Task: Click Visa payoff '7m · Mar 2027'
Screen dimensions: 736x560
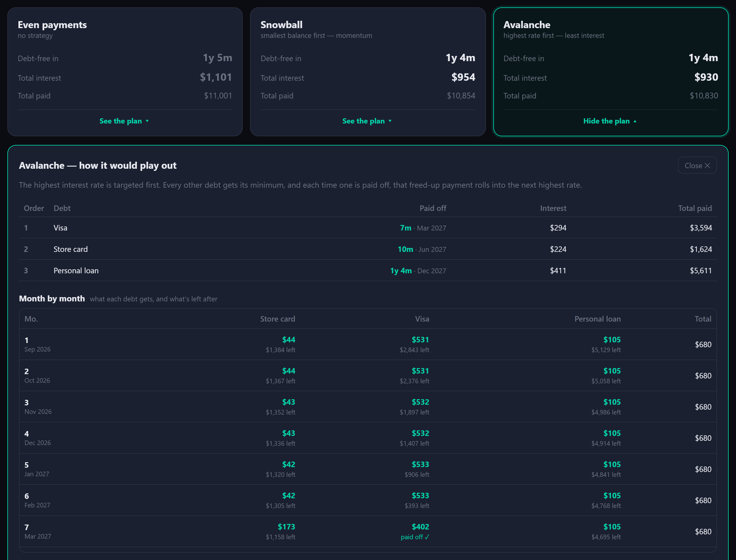Action: pos(423,228)
